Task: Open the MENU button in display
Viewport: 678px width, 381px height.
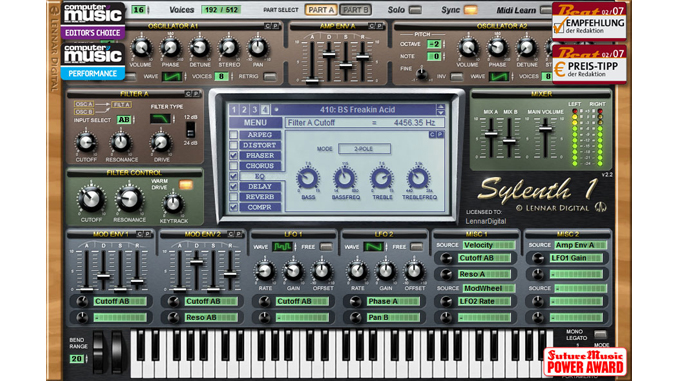Action: point(255,123)
